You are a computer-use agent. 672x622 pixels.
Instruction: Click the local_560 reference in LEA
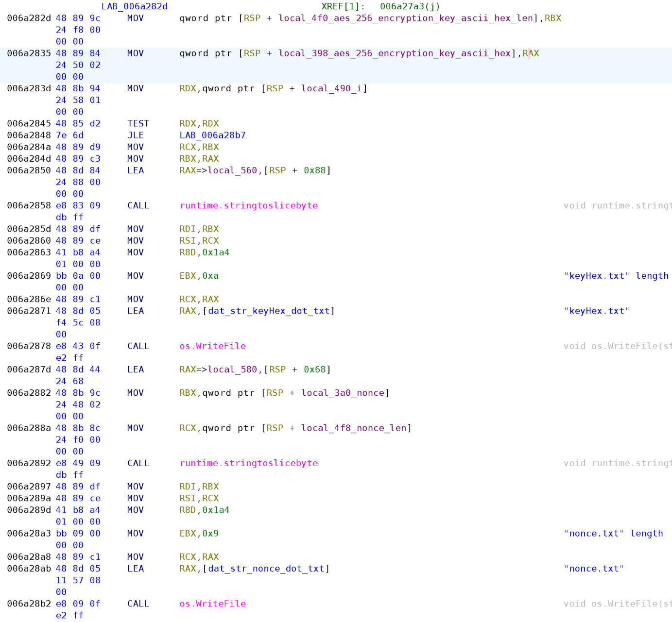[232, 170]
